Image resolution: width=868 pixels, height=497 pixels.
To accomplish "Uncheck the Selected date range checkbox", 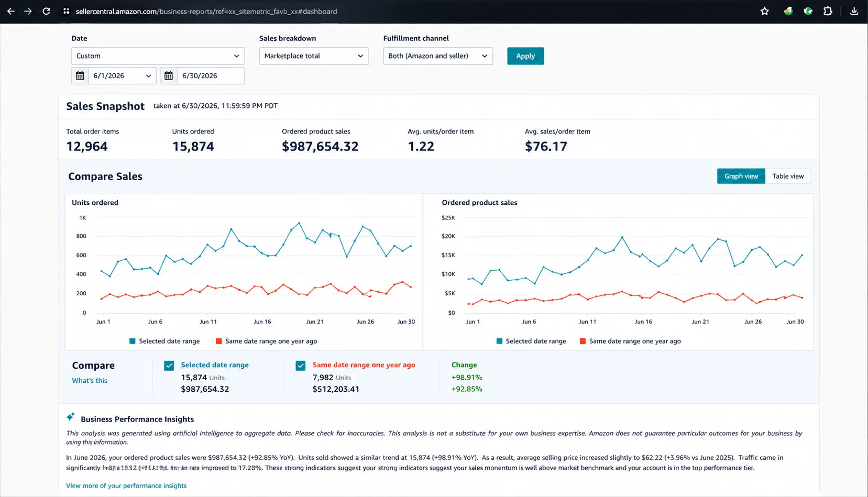I will [169, 366].
